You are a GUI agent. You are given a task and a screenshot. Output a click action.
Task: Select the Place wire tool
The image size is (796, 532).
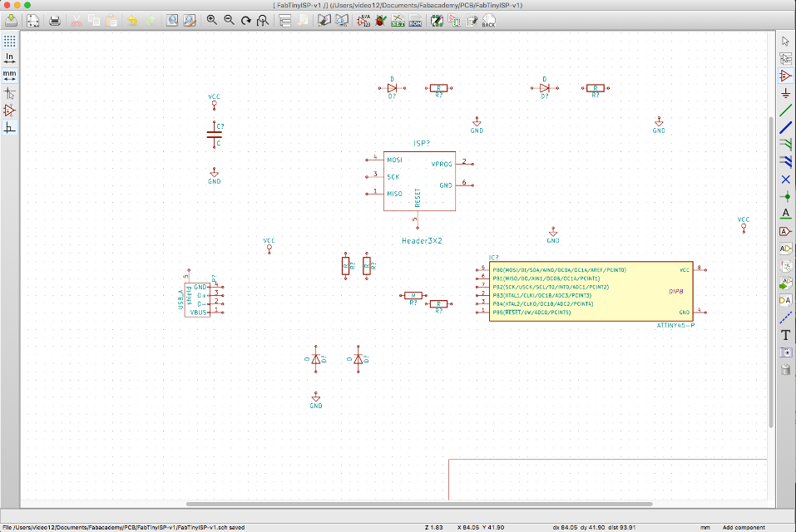(x=786, y=111)
